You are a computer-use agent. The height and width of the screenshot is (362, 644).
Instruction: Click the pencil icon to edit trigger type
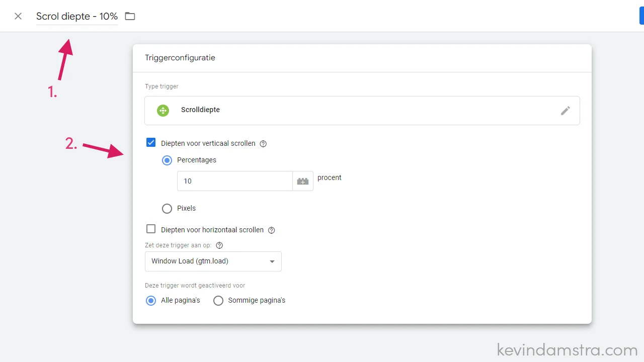566,111
